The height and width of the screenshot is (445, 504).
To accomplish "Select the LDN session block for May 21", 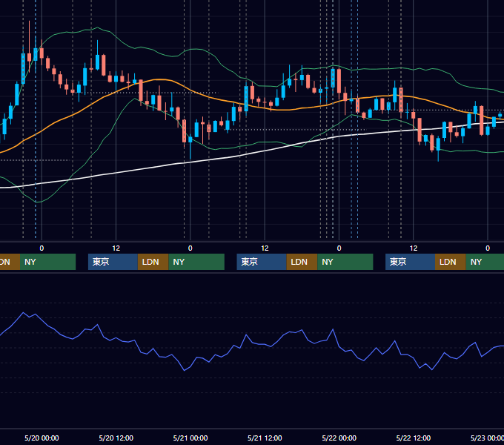I will point(302,262).
